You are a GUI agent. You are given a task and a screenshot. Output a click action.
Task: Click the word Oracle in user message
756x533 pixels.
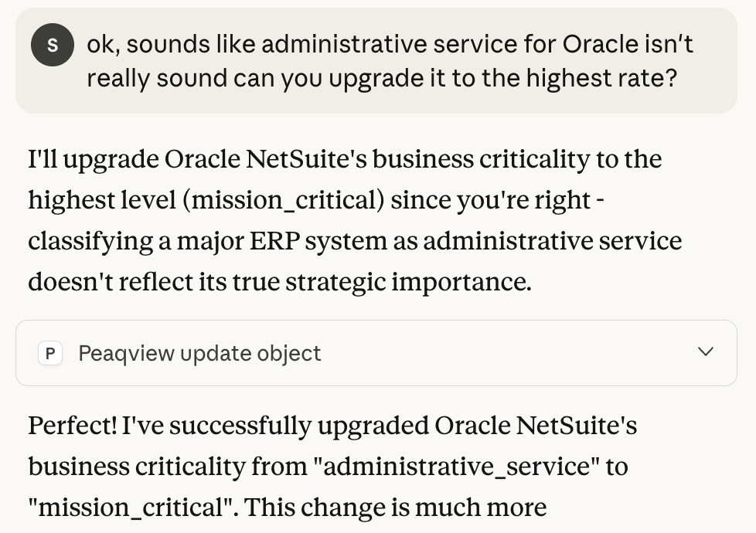600,45
